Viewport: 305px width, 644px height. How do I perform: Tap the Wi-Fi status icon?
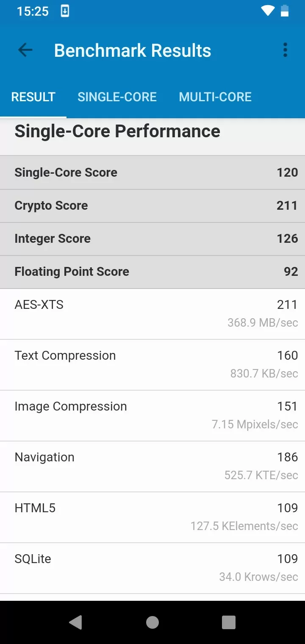(x=267, y=11)
